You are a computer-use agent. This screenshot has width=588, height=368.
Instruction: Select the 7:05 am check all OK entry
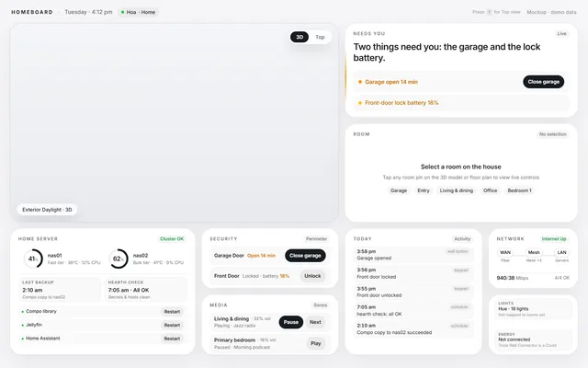413,310
